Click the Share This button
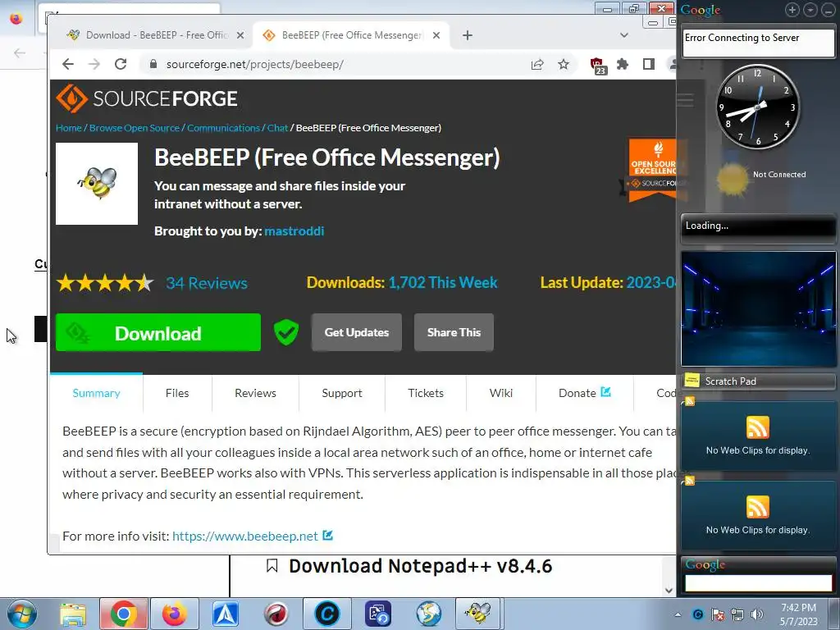This screenshot has width=840, height=630. [454, 332]
